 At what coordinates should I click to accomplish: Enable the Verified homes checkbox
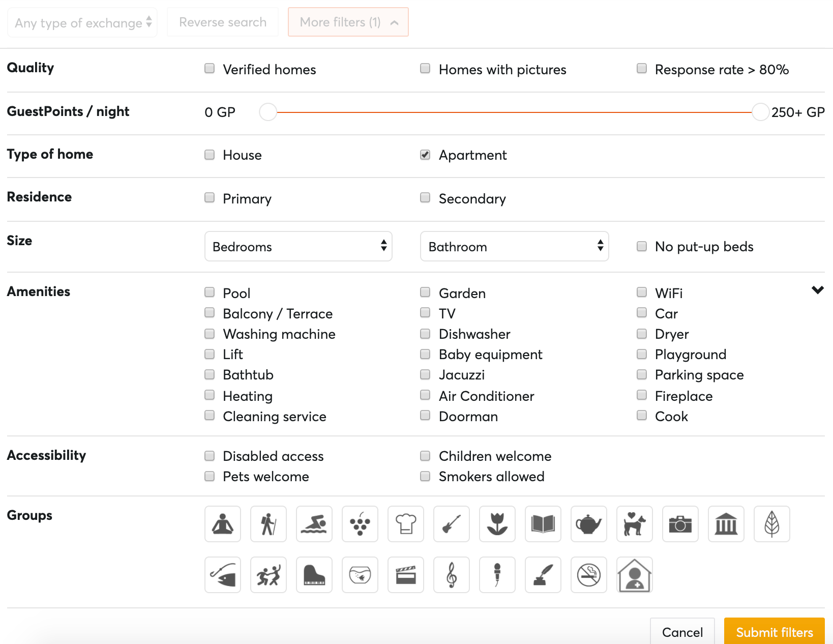pos(210,69)
